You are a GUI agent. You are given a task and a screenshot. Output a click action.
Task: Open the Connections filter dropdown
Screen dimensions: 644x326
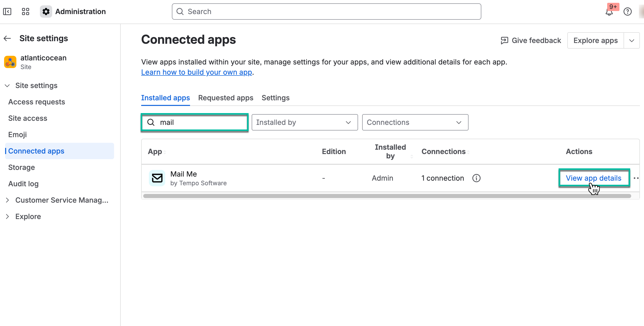tap(415, 122)
